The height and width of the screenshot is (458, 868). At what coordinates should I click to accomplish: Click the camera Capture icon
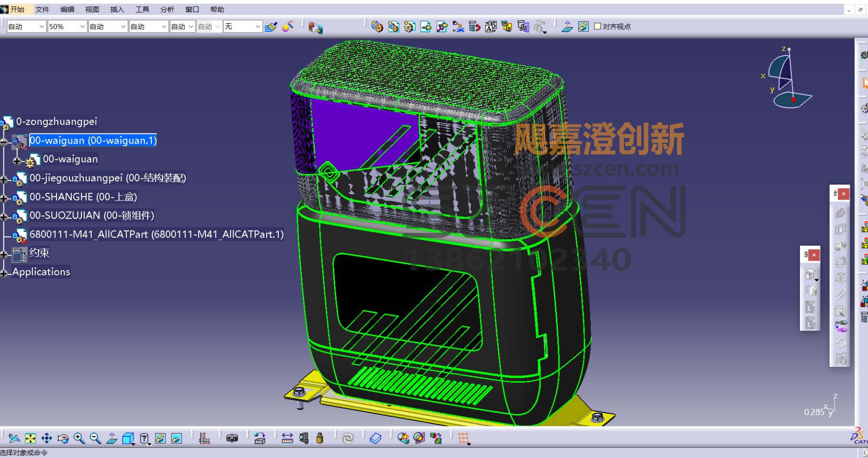232,438
